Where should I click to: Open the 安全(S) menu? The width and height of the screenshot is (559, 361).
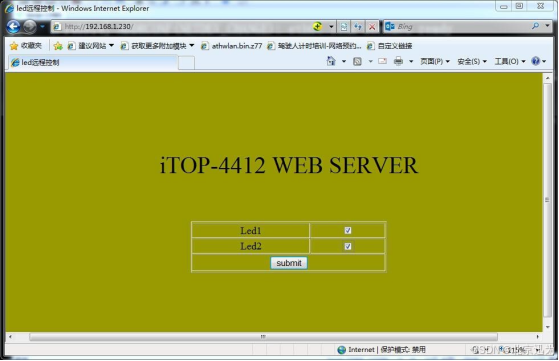click(x=472, y=62)
